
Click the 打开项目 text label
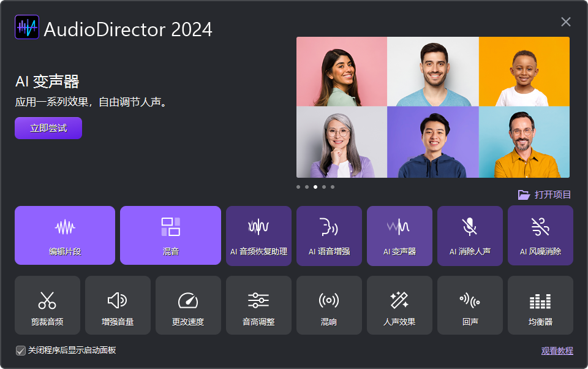coord(552,194)
